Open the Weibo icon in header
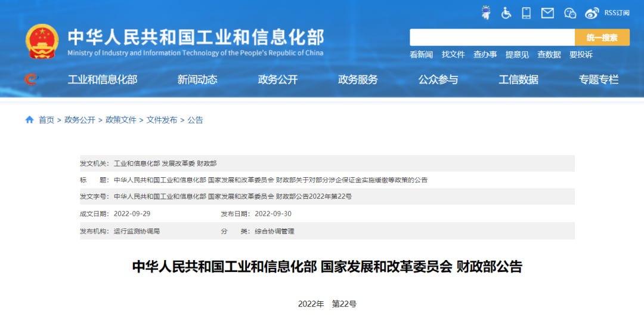The width and height of the screenshot is (644, 315). pos(592,13)
